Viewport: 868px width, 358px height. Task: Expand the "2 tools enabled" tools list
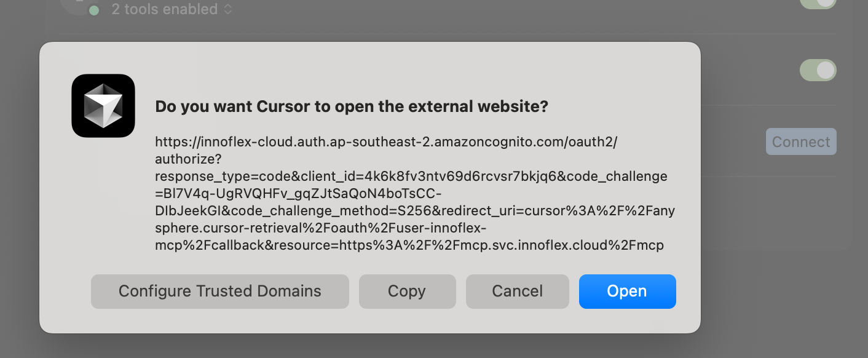164,9
